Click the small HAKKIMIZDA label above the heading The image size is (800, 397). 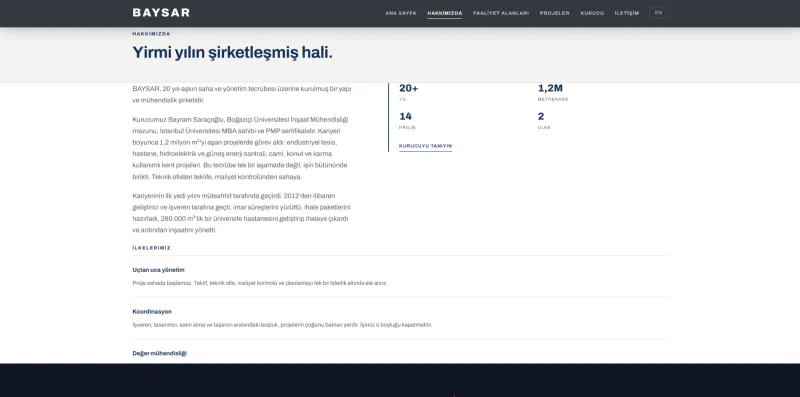click(151, 34)
